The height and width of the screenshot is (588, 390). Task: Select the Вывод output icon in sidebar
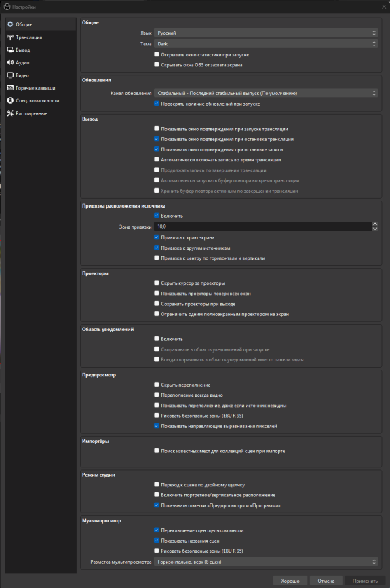point(10,50)
